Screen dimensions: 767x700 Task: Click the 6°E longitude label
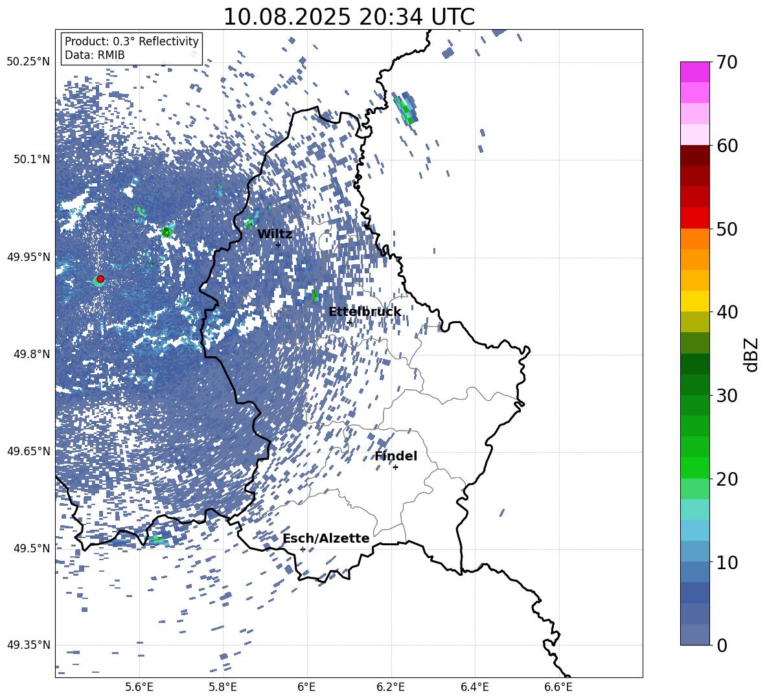click(306, 687)
